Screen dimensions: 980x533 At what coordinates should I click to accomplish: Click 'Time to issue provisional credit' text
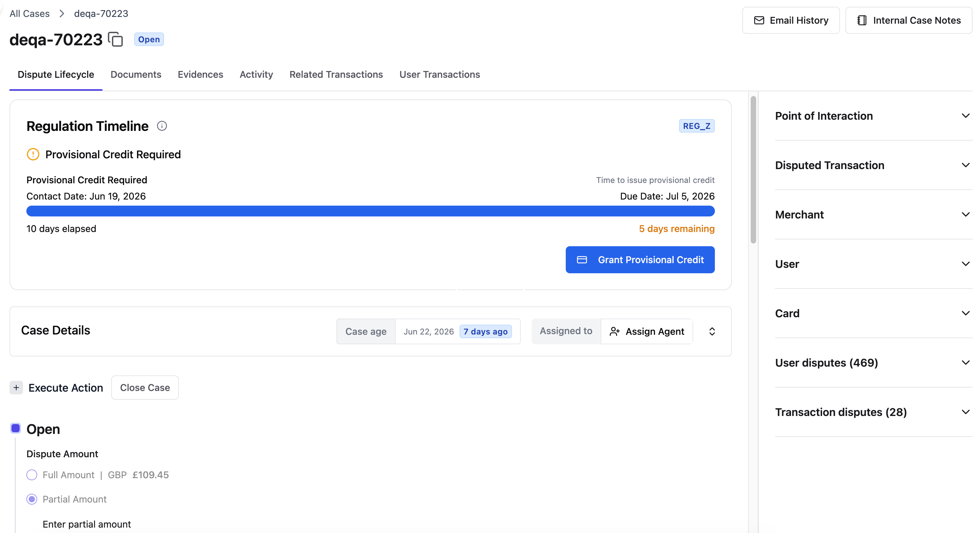click(x=655, y=180)
